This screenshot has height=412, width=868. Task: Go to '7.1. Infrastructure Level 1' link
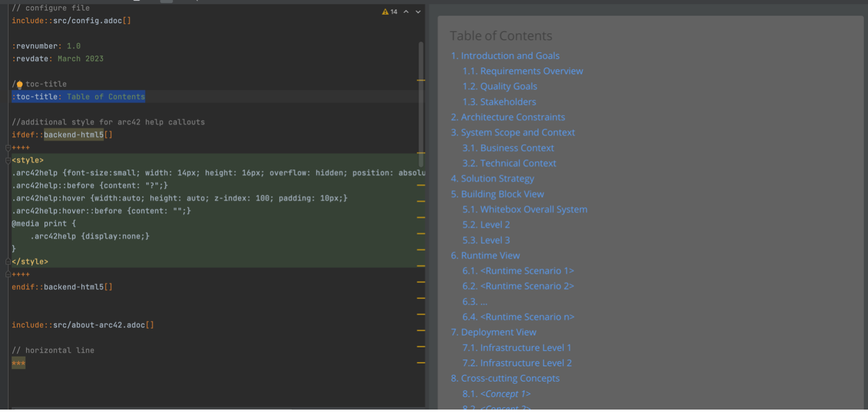[x=517, y=348]
